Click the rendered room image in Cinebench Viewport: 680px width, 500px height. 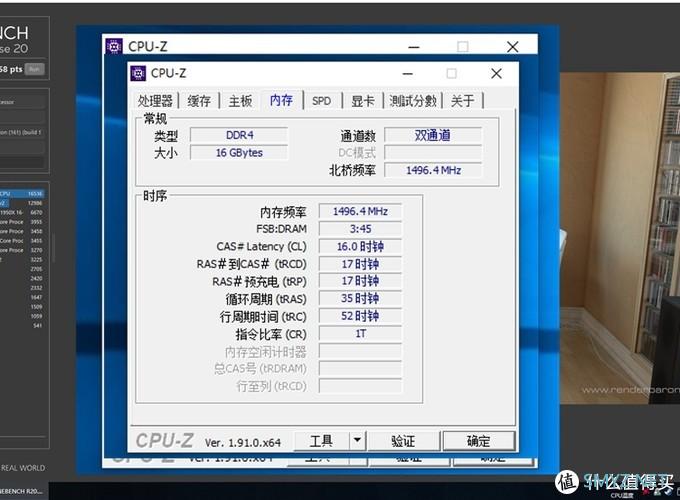click(619, 239)
